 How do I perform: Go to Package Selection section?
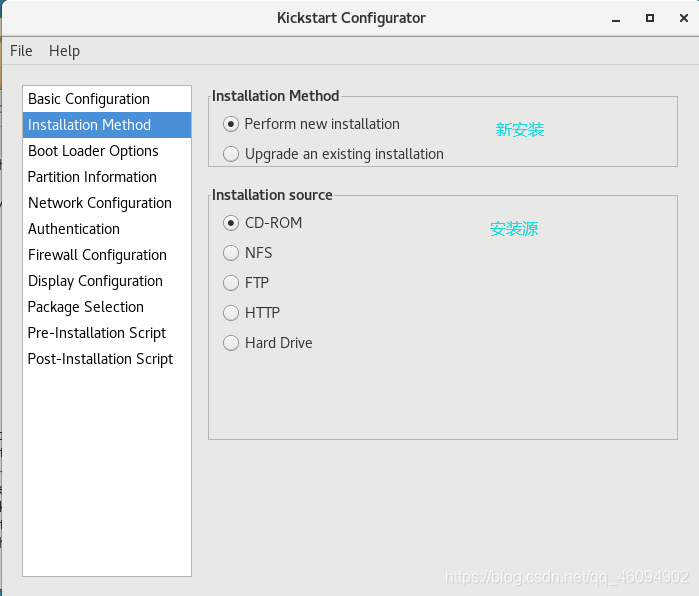107,307
